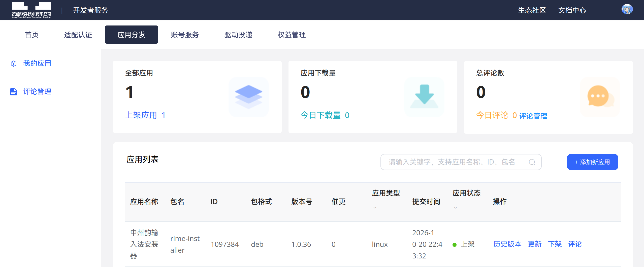Image resolution: width=644 pixels, height=267 pixels.
Task: Open 历史版本 for rime-installer
Action: (x=507, y=244)
